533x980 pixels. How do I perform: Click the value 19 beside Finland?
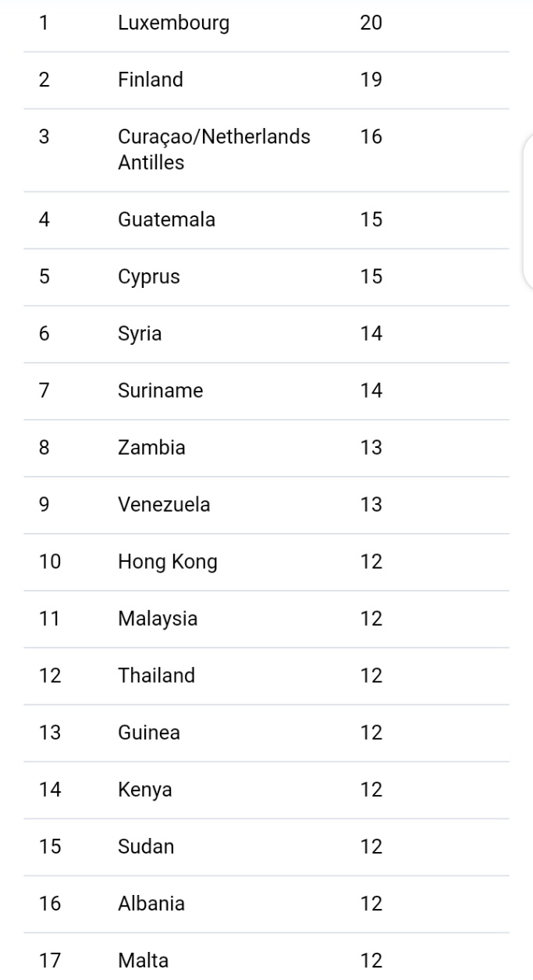pos(371,80)
